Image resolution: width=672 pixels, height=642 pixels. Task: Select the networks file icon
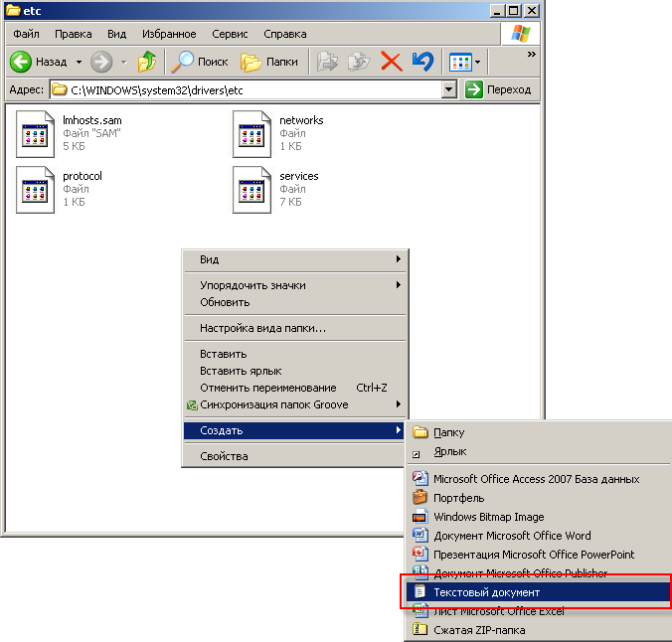tap(252, 134)
